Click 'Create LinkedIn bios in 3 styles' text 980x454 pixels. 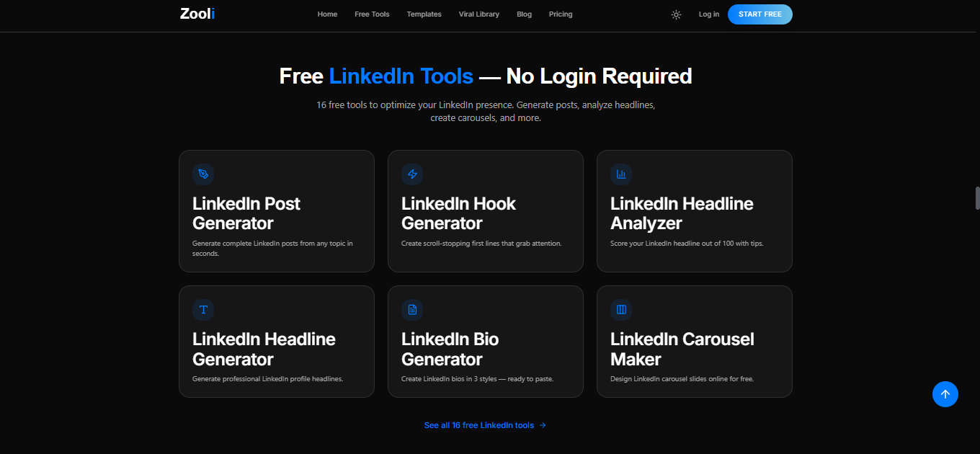click(477, 379)
